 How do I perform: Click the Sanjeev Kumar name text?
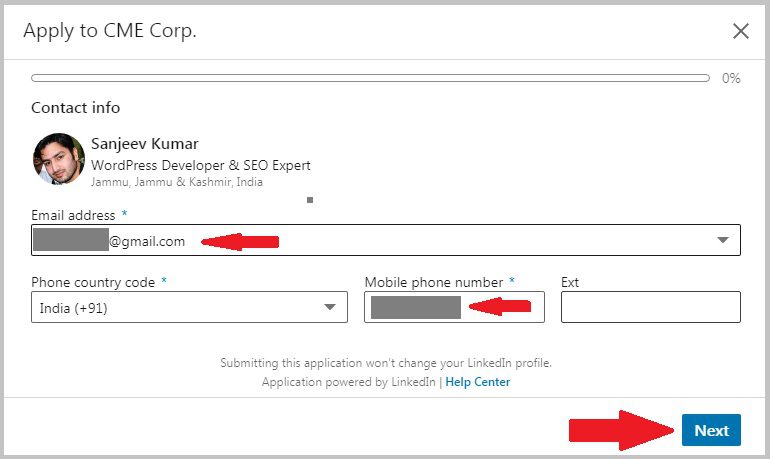(145, 144)
